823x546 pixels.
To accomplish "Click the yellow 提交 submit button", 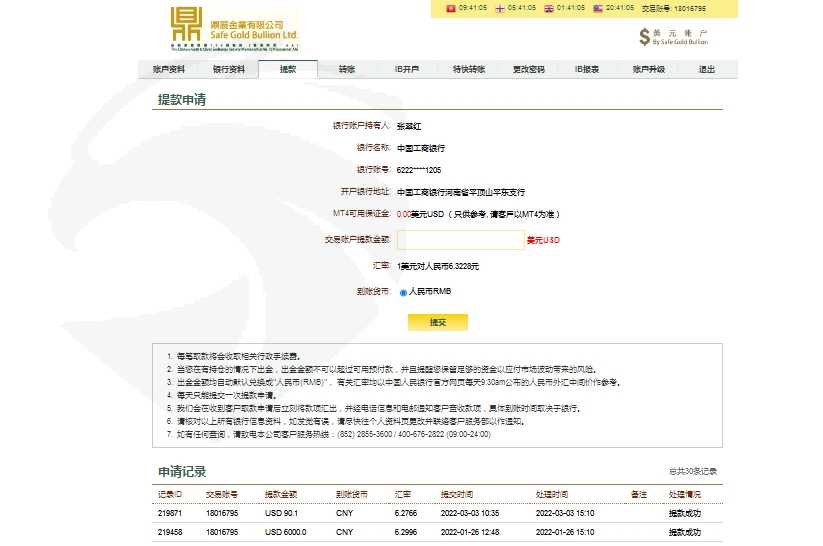I will 438,322.
